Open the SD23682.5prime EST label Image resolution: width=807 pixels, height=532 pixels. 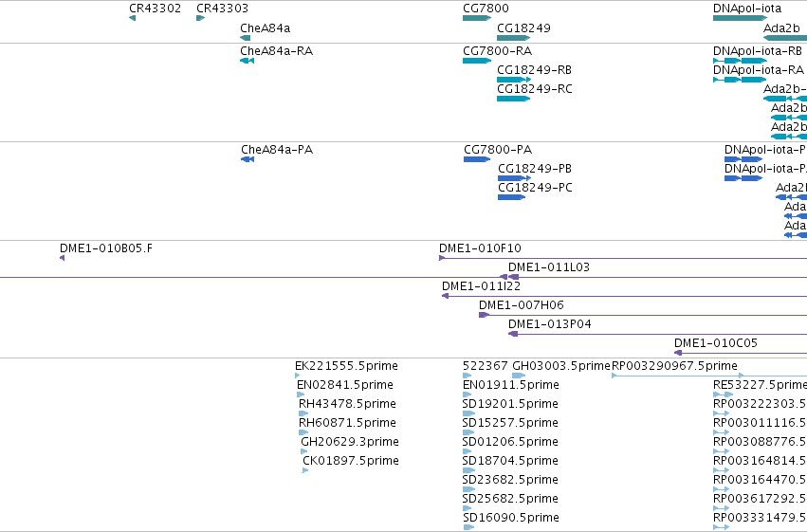[510, 481]
